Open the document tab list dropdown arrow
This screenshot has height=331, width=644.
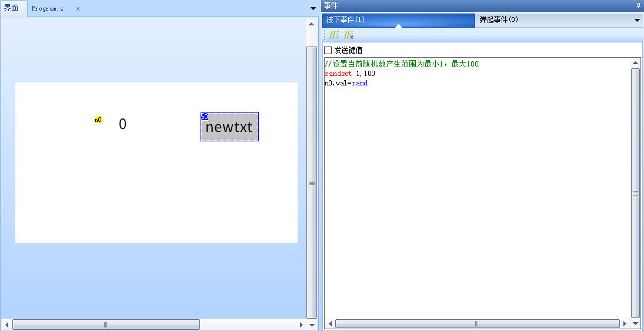pyautogui.click(x=312, y=9)
